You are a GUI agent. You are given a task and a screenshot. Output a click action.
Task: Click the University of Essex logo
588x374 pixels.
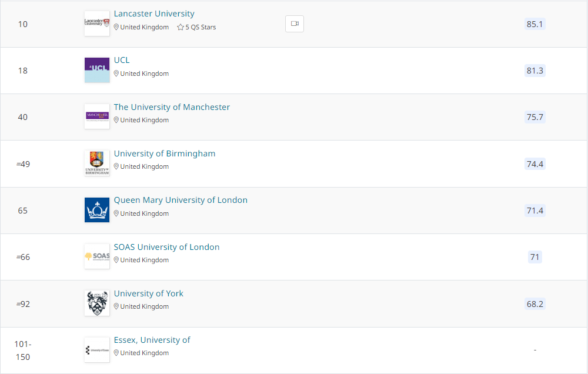pyautogui.click(x=97, y=350)
